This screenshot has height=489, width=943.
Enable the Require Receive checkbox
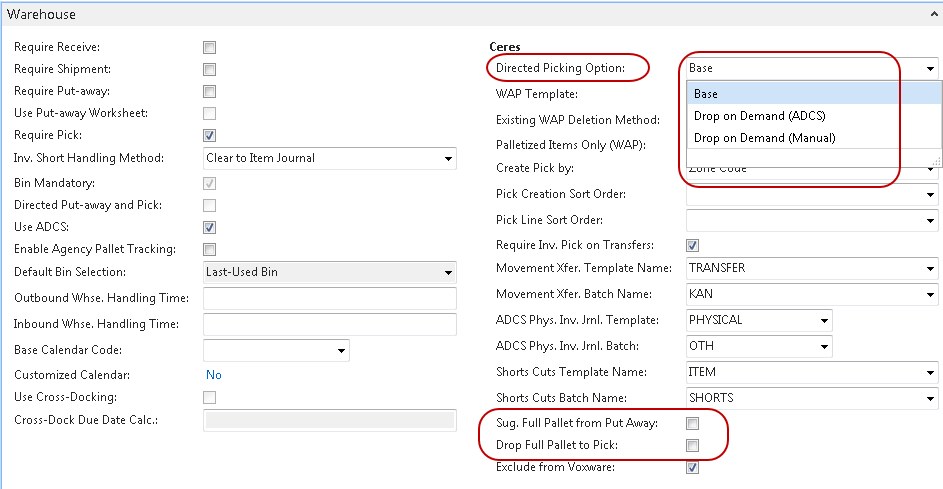coord(210,47)
